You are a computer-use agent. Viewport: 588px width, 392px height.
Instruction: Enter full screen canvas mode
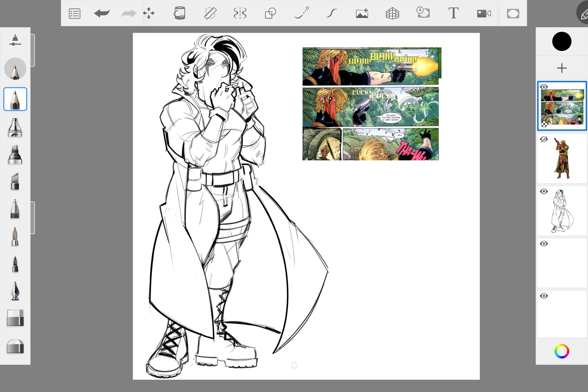[513, 13]
